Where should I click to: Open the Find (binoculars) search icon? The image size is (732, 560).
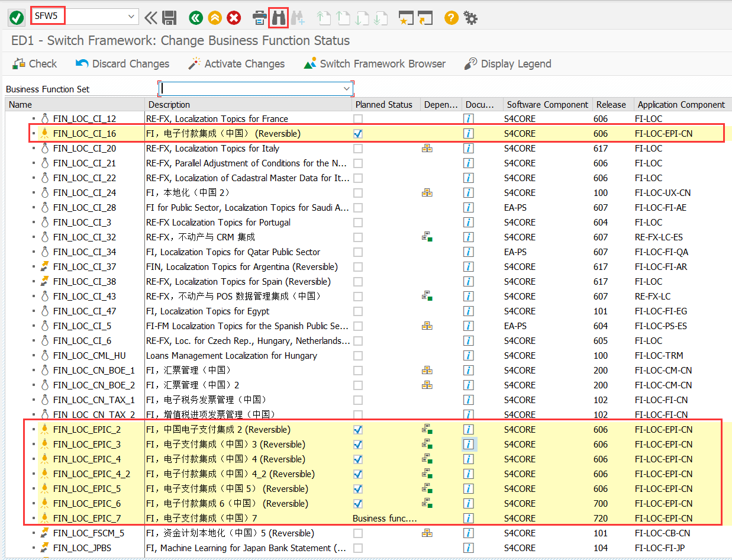(278, 18)
